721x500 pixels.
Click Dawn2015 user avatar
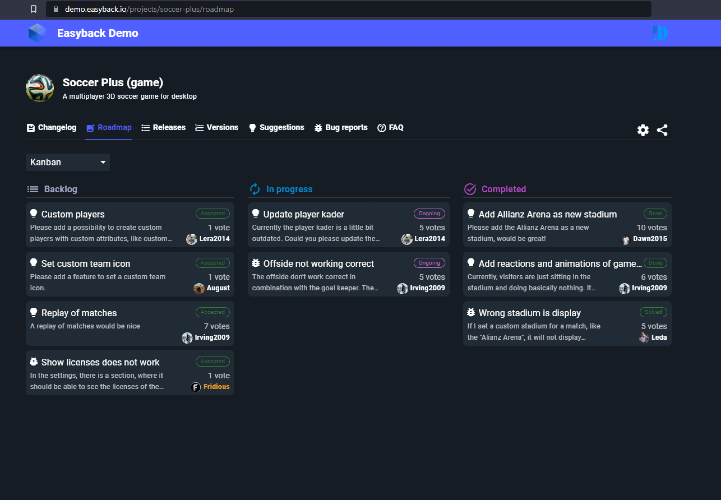625,239
